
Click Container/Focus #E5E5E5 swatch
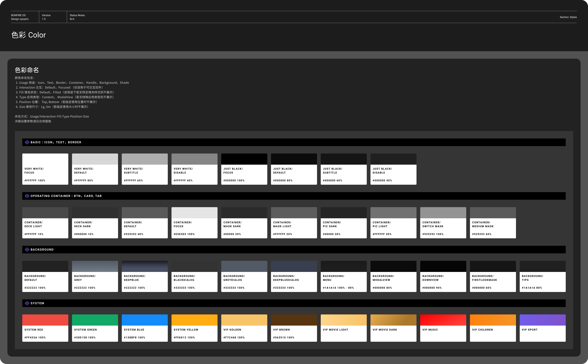click(x=194, y=213)
